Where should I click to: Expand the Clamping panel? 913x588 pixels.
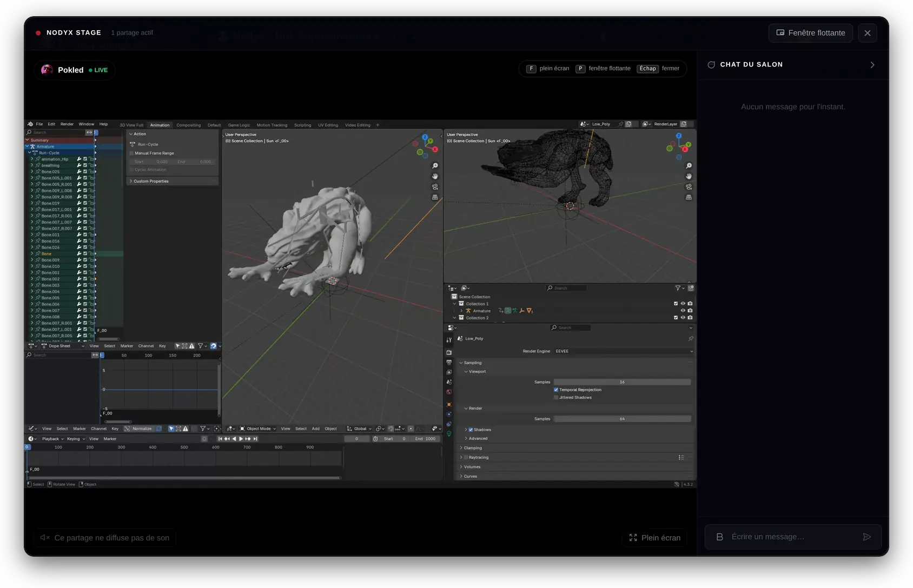pyautogui.click(x=472, y=448)
